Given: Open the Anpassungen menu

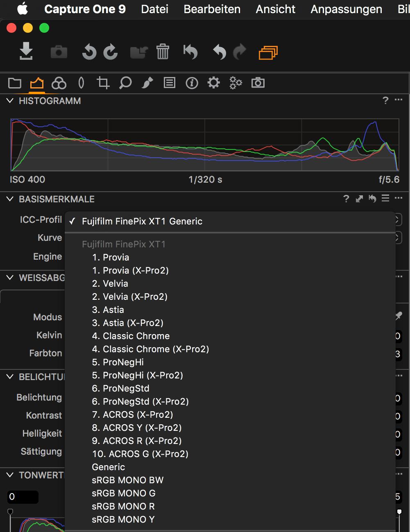Looking at the screenshot, I should pos(346,9).
